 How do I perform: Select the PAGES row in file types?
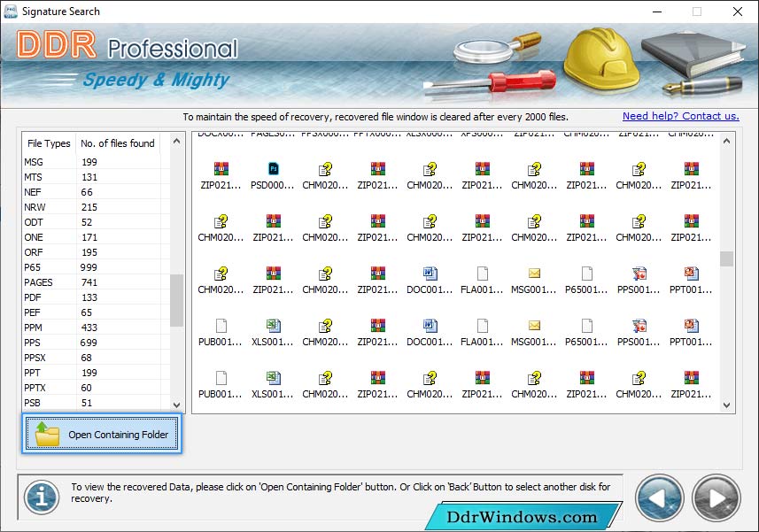pos(96,282)
